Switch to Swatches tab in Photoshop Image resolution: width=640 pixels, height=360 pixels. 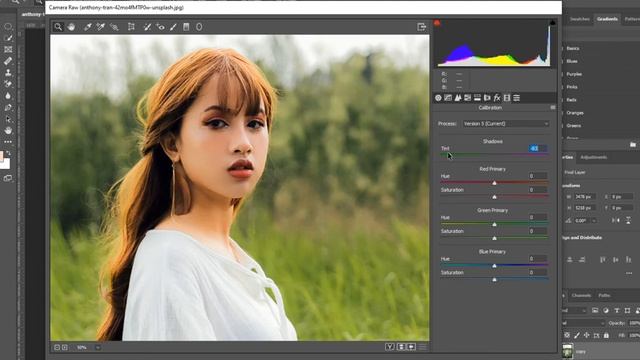point(580,19)
